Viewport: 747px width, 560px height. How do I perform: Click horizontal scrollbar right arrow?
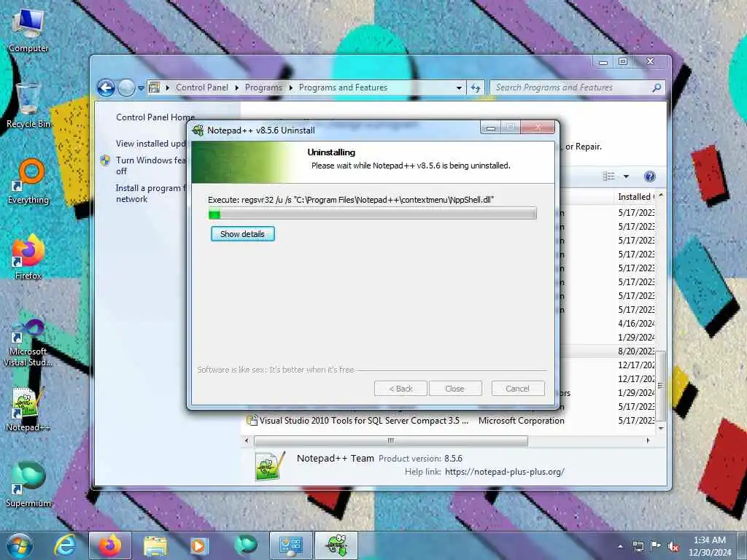(x=648, y=441)
